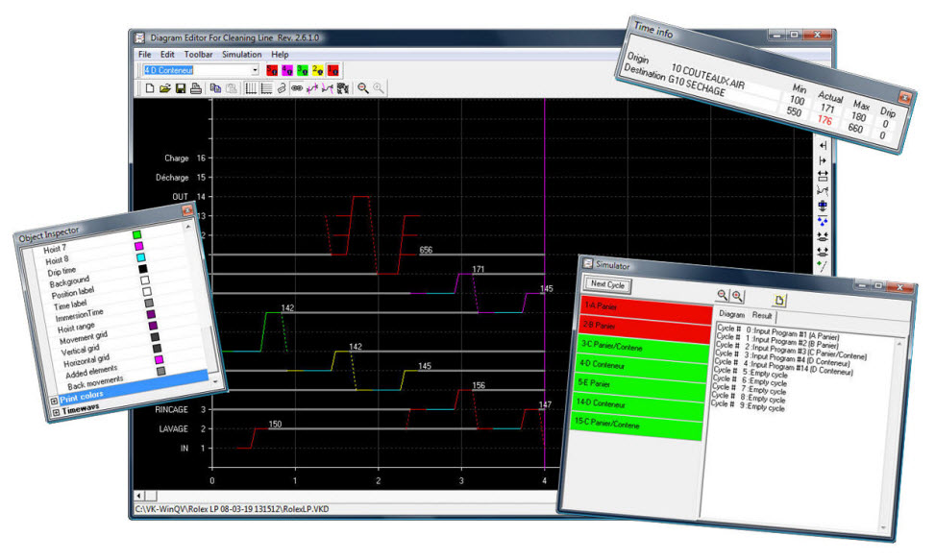
Task: Open the '4 D Conteneur' program dropdown
Action: (x=255, y=70)
